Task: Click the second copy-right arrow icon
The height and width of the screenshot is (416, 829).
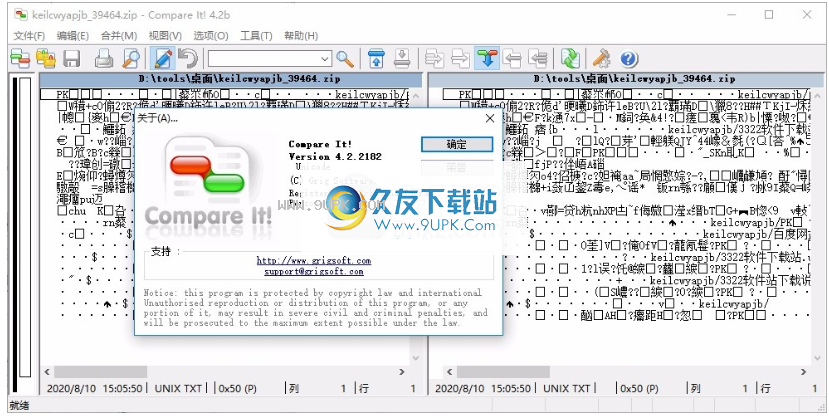Action: [x=460, y=59]
